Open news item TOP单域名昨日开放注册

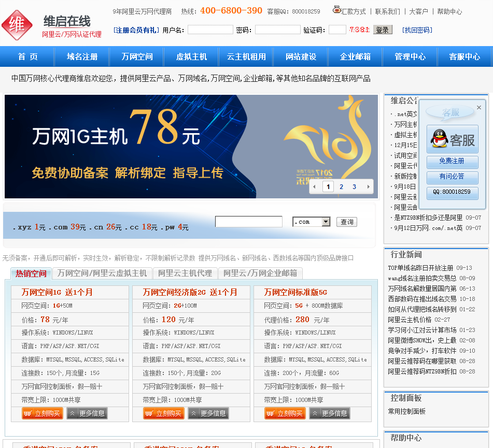pyautogui.click(x=420, y=268)
